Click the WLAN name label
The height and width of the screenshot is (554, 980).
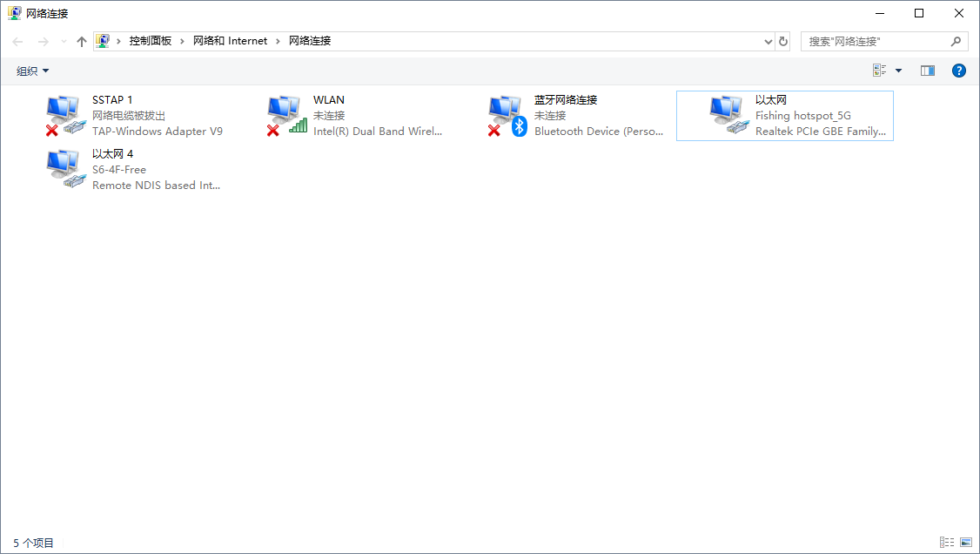pos(329,100)
